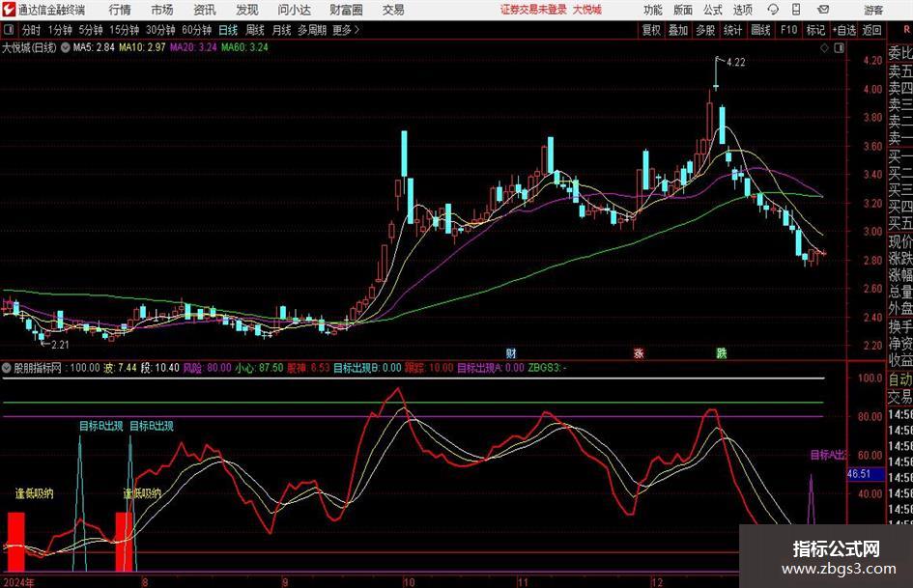Screen dimensions: 913x588
Task: Switch to 30分钟 period tab
Action: [160, 30]
